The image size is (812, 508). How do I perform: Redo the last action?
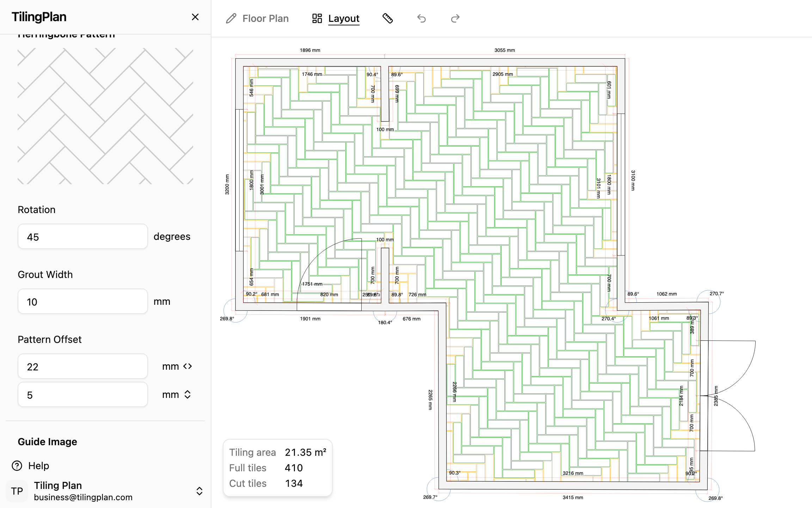(x=455, y=18)
